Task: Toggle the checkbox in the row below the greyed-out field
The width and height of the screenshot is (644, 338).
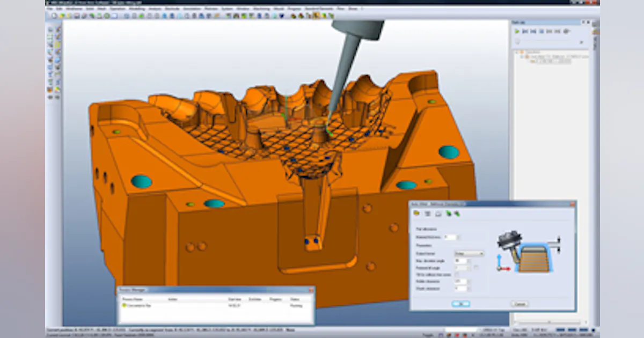Action: pos(457,275)
